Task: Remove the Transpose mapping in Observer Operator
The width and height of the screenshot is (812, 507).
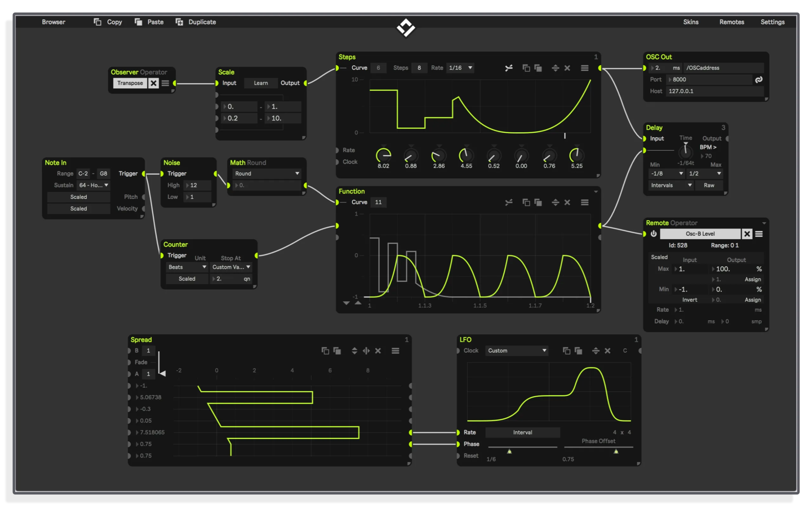Action: coord(153,83)
